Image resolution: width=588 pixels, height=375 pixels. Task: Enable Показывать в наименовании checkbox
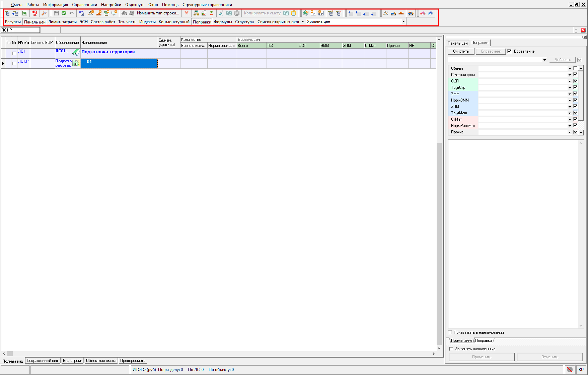(450, 332)
